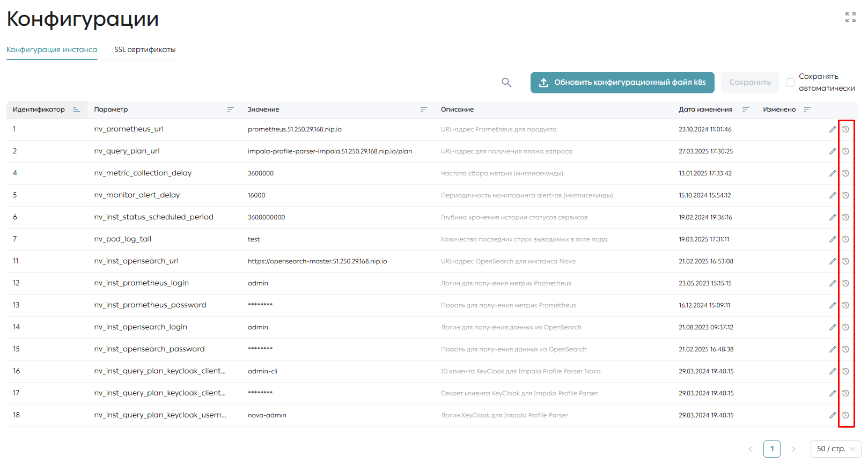This screenshot has width=868, height=463.
Task: Open filter for Значение column
Action: (x=424, y=109)
